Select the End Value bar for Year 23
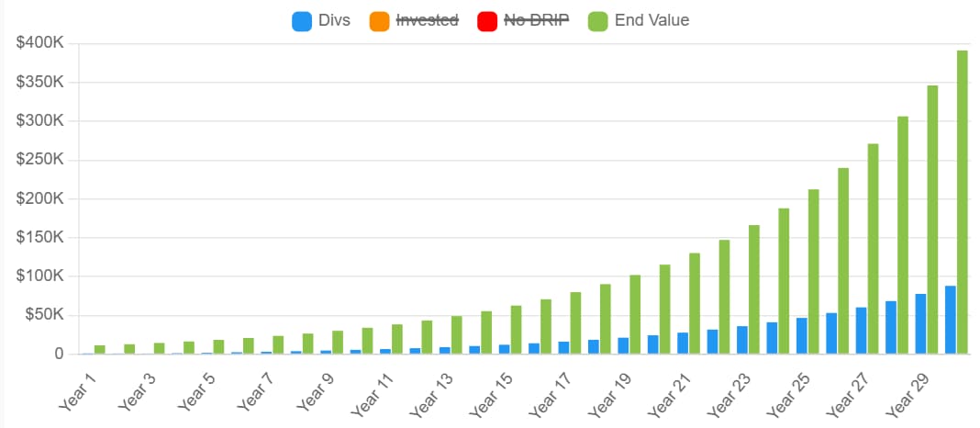Image resolution: width=980 pixels, height=428 pixels. click(x=754, y=289)
